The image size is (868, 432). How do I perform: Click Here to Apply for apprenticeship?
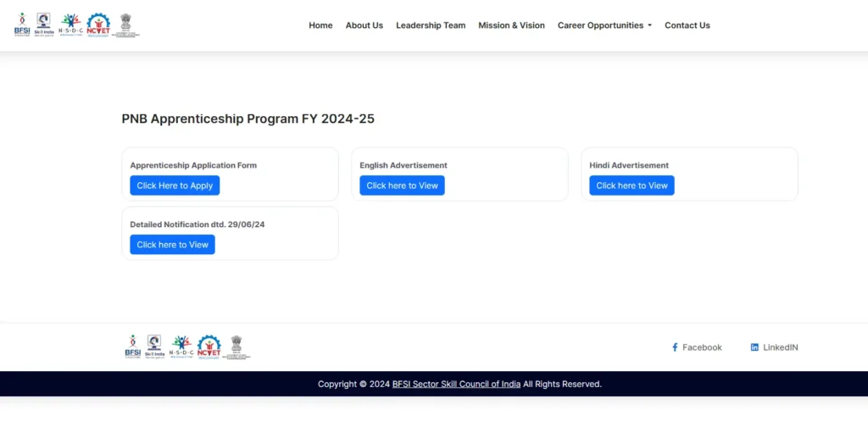pos(175,186)
